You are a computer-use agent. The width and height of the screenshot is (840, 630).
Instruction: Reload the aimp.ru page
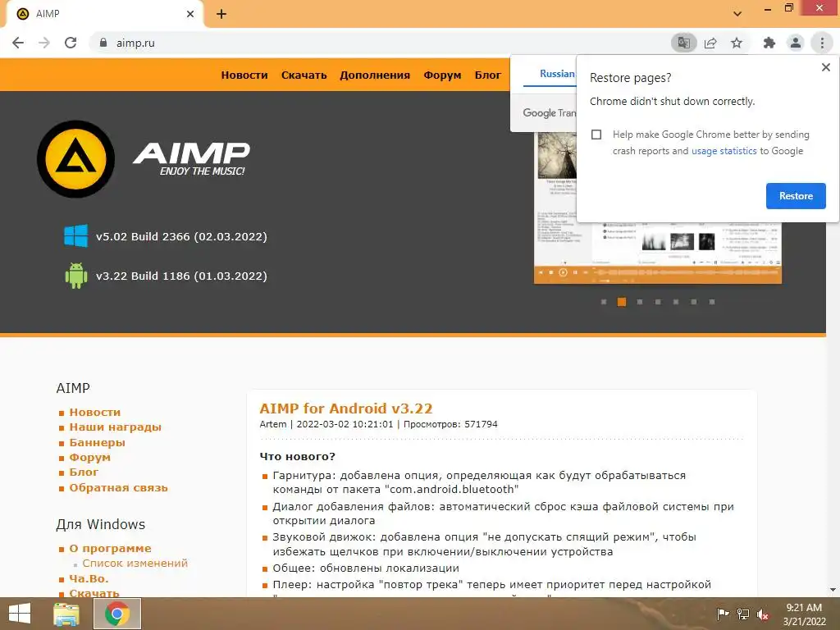pyautogui.click(x=71, y=43)
